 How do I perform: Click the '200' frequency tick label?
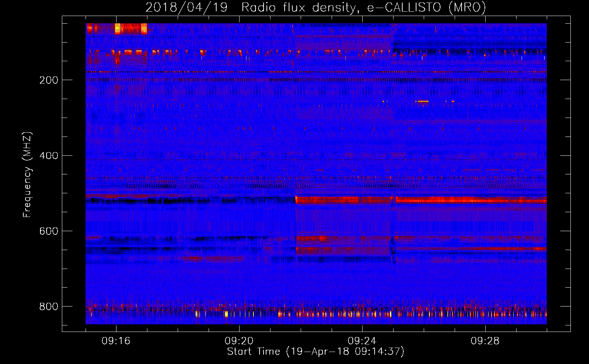pyautogui.click(x=49, y=80)
